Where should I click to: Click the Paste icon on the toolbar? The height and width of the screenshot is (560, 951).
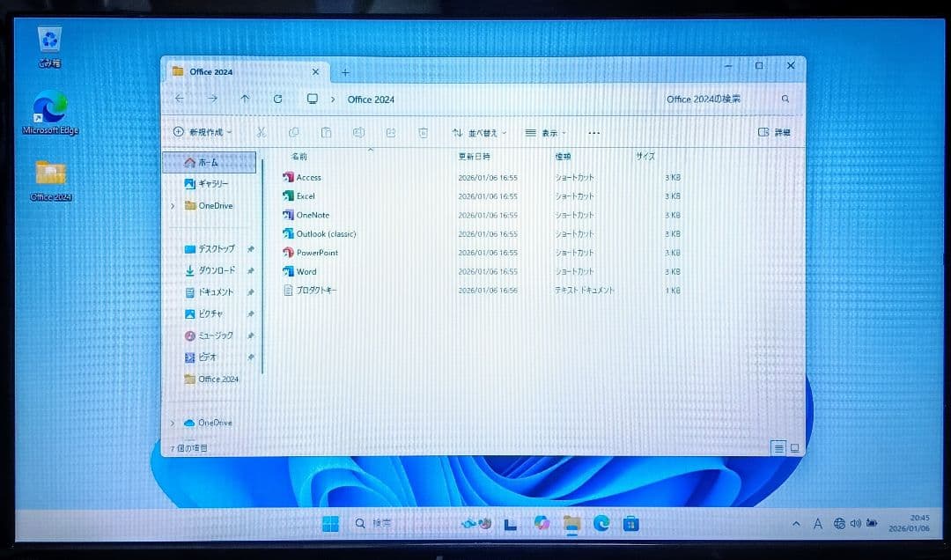pyautogui.click(x=325, y=132)
